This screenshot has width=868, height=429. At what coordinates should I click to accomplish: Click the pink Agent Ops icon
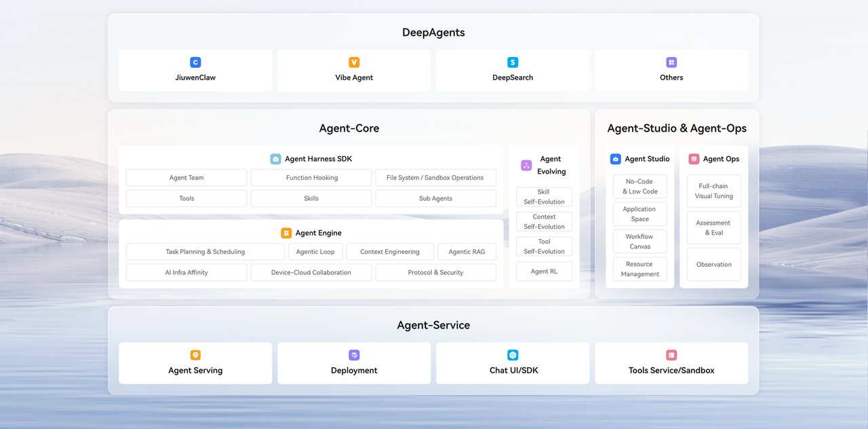pyautogui.click(x=694, y=159)
